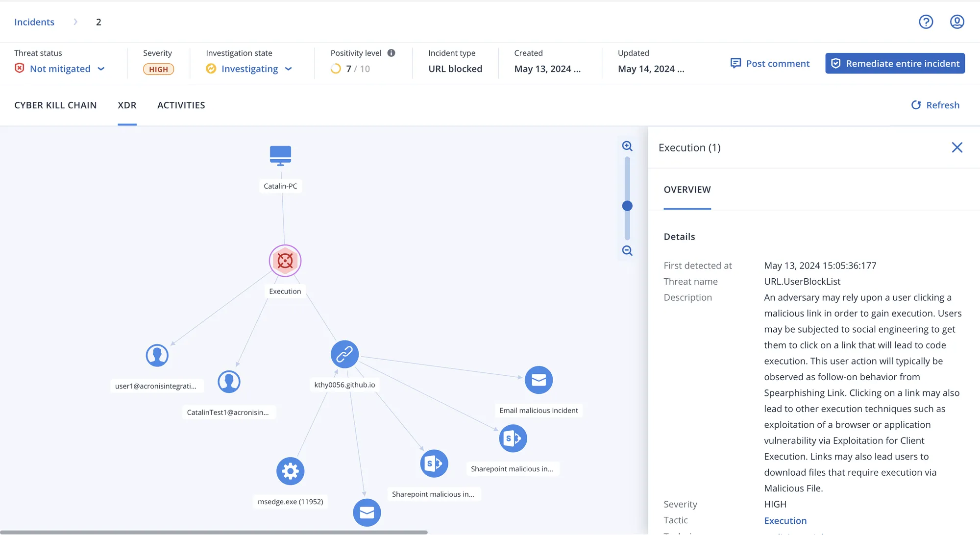Open the ACTIVITIES tab
This screenshot has width=980, height=535.
pos(181,105)
